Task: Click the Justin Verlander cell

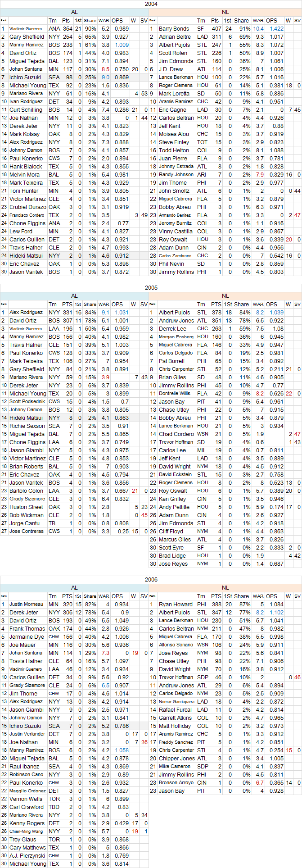Action: click(28, 734)
